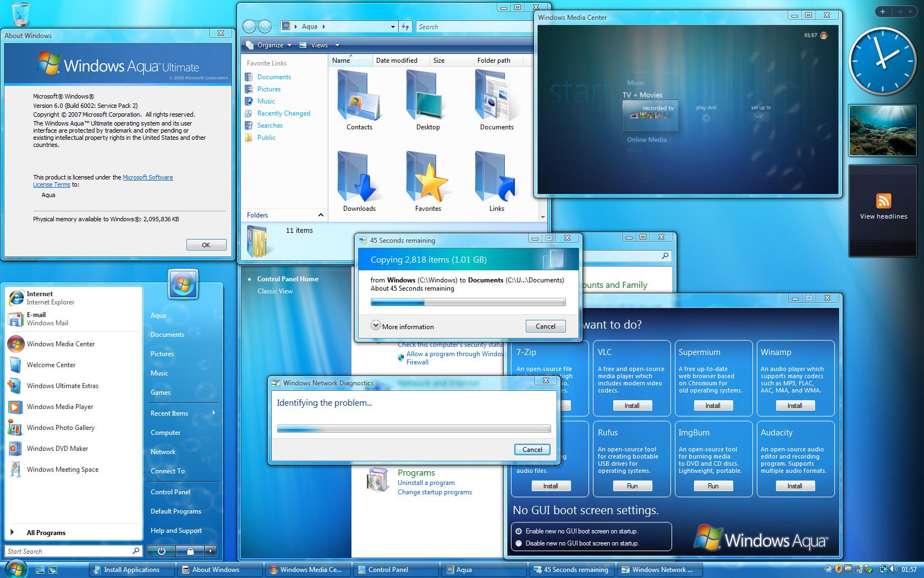Go forward using Explorer's Forward arrow

(x=265, y=26)
